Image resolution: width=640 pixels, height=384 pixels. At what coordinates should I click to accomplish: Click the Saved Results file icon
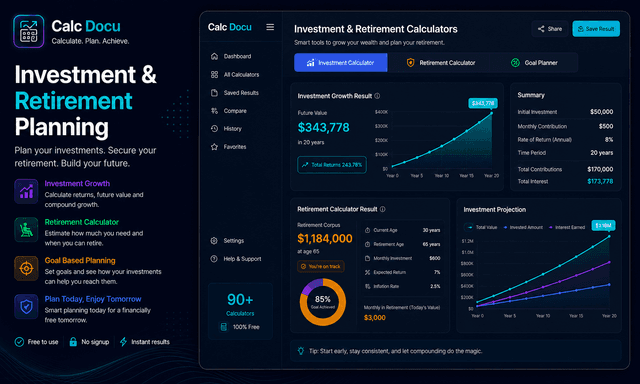click(x=214, y=93)
